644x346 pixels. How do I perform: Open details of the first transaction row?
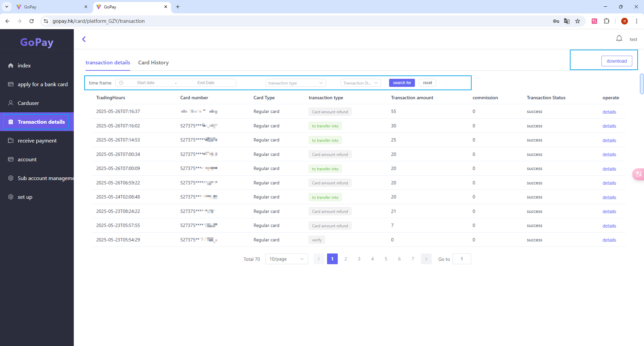click(609, 112)
